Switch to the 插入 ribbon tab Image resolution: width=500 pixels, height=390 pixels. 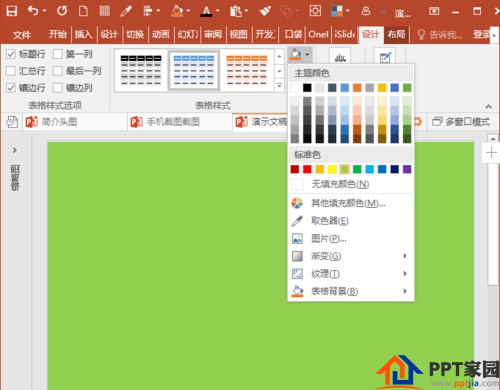pos(83,34)
